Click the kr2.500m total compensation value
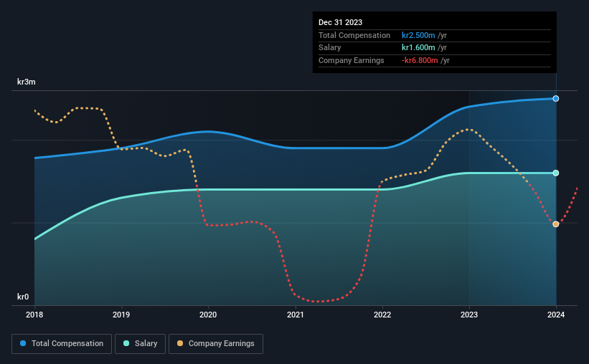 [x=418, y=35]
